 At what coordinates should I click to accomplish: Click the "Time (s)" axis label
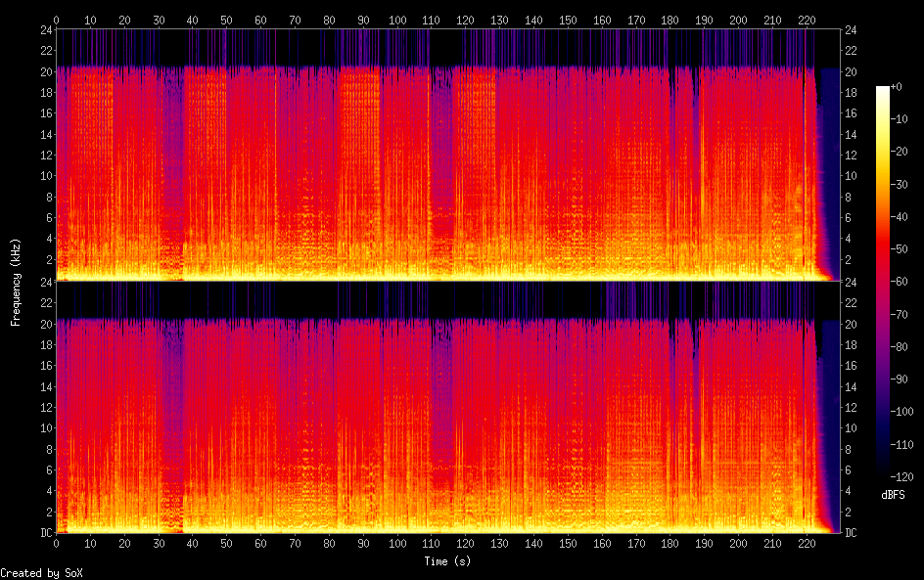[x=448, y=561]
